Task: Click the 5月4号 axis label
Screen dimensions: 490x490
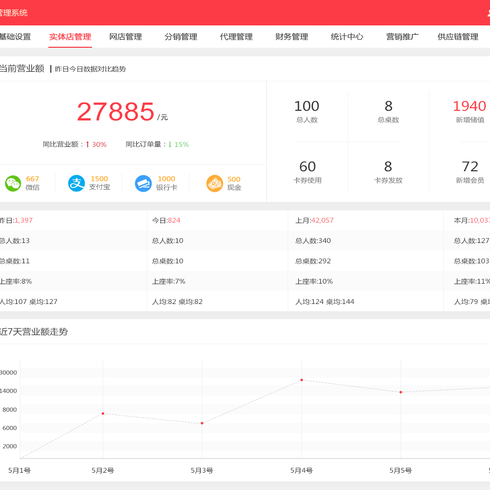Action: click(x=301, y=471)
